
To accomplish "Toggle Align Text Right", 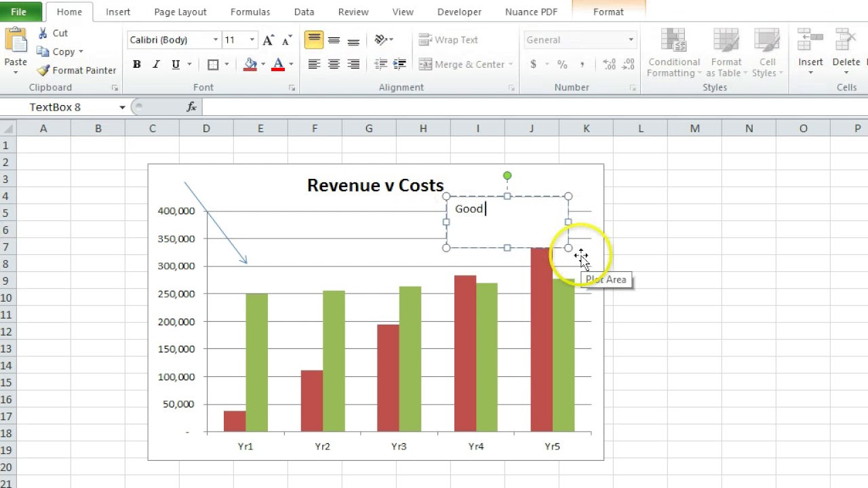I will click(353, 64).
